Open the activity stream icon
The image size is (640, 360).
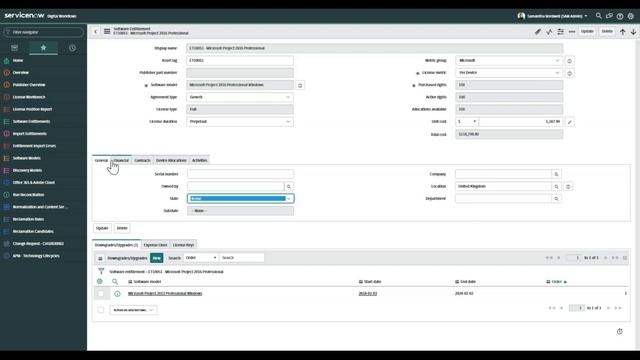coord(549,31)
